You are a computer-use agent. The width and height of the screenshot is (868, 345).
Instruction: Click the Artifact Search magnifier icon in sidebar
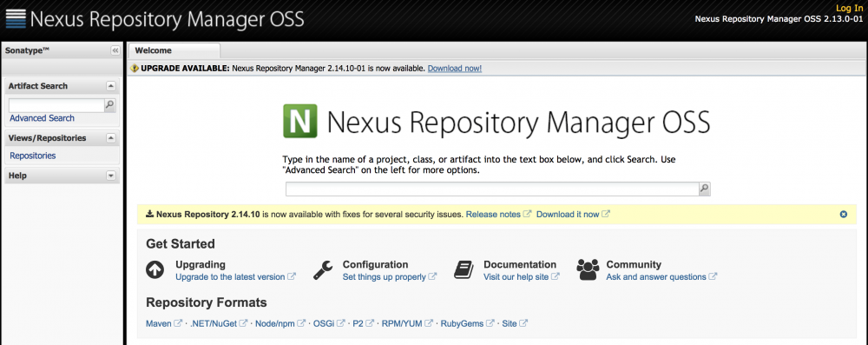click(110, 105)
